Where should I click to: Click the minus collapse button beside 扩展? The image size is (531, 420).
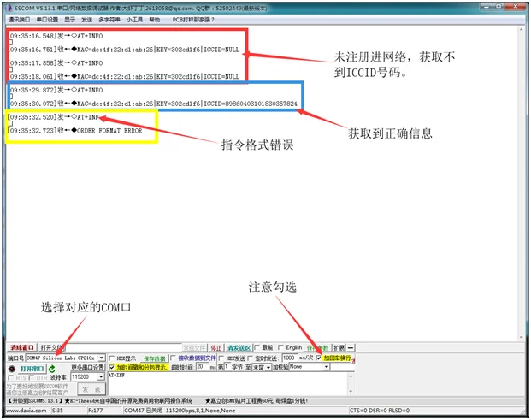coord(351,347)
